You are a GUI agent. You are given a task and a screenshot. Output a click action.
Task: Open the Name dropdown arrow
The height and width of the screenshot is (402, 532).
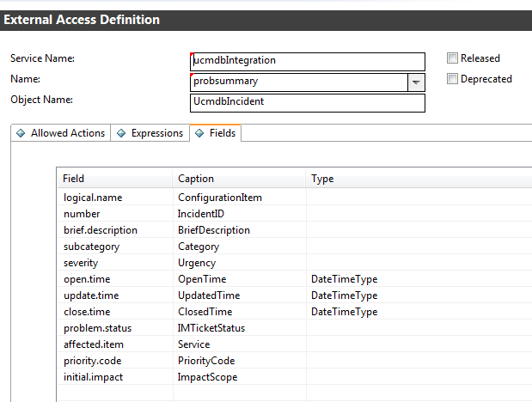416,82
